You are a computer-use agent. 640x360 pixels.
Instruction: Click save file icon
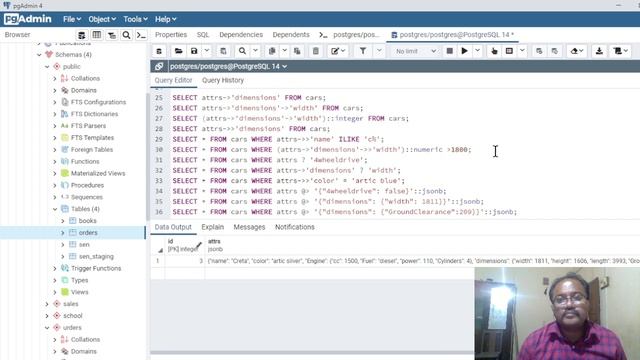194,51
